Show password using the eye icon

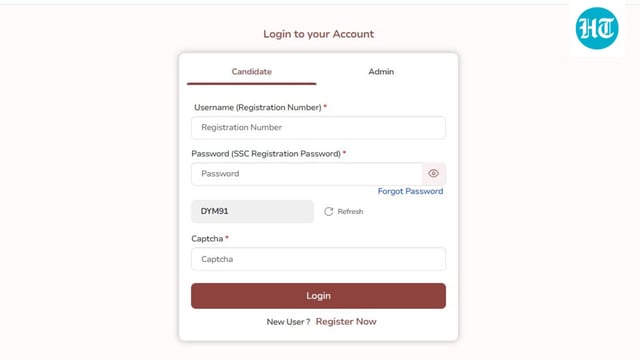coord(433,173)
